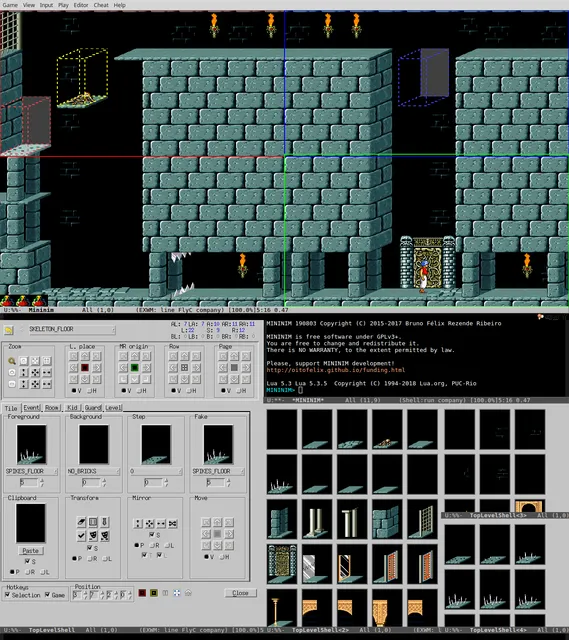
Task: Click the Foreground tile preview image
Action: [x=31, y=444]
